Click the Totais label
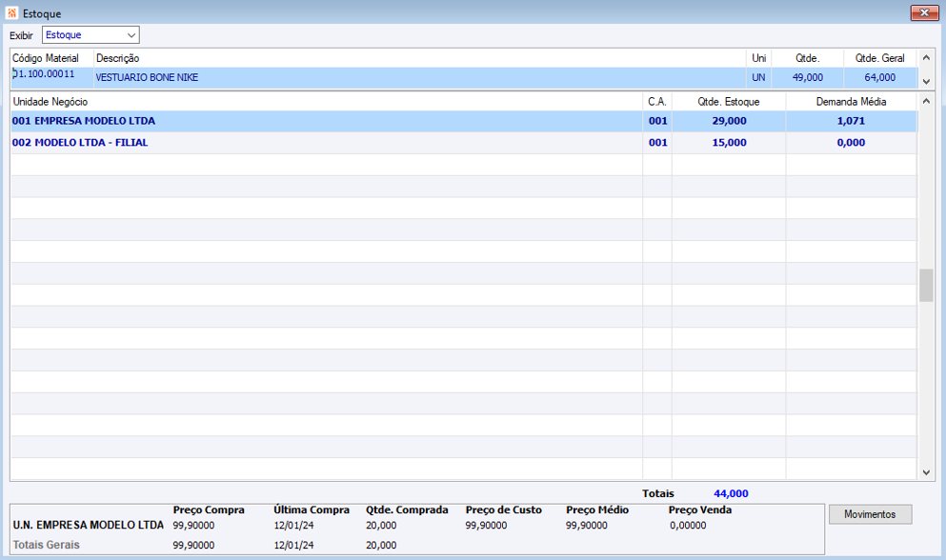 tap(658, 493)
